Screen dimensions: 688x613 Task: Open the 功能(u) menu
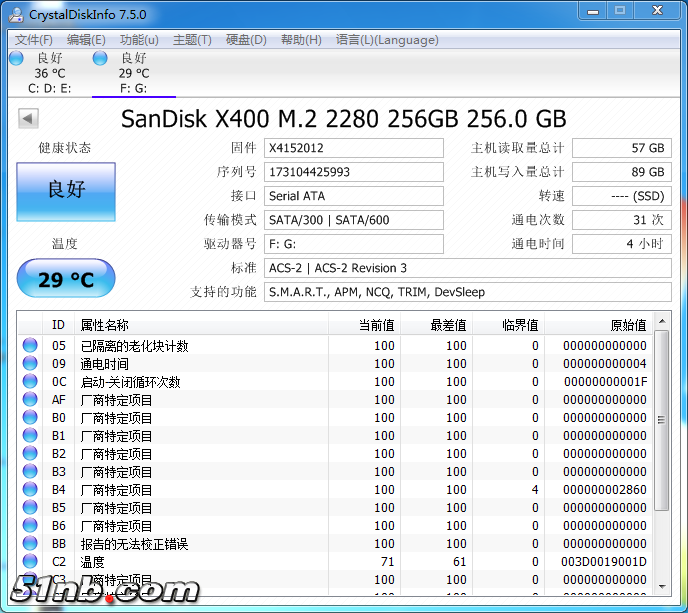coord(139,40)
